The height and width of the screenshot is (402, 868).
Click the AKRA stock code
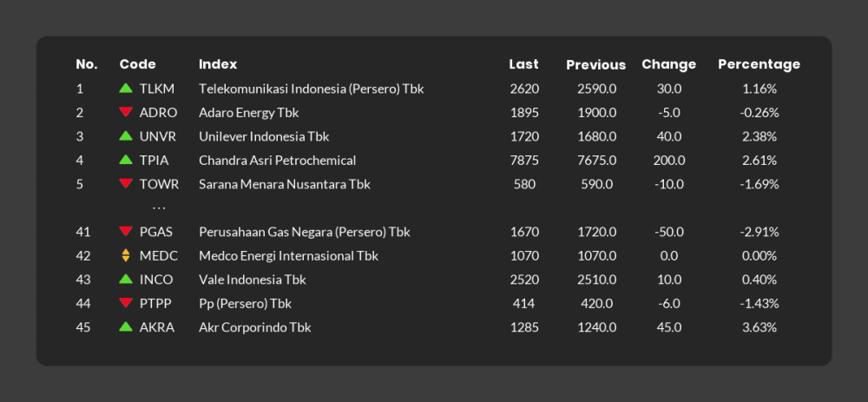pos(156,327)
